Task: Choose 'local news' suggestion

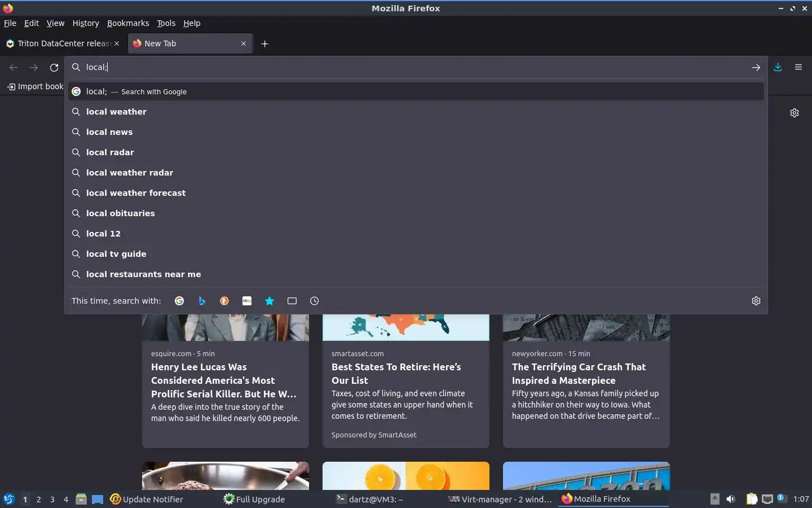Action: pos(416,132)
